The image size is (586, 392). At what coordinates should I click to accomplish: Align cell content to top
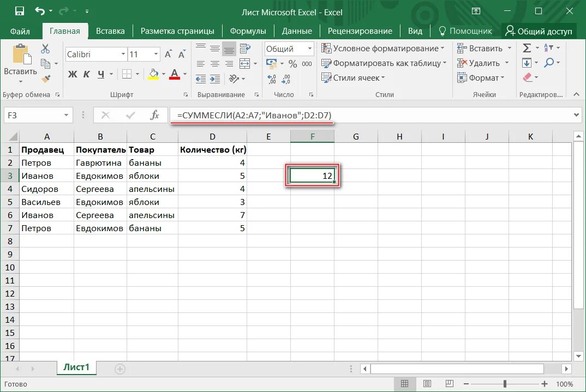click(x=201, y=47)
